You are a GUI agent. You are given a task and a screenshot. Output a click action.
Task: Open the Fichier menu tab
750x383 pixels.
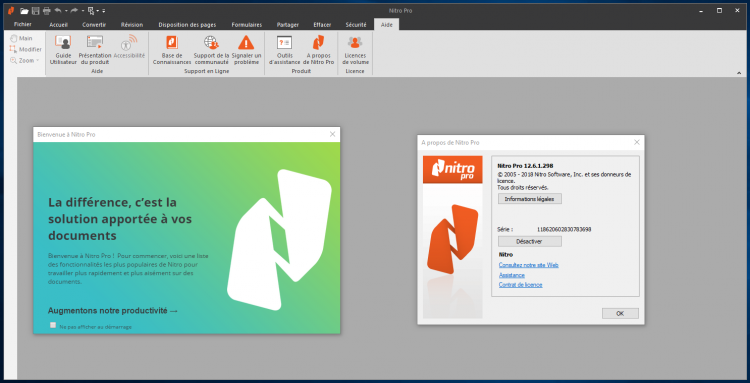tap(23, 24)
